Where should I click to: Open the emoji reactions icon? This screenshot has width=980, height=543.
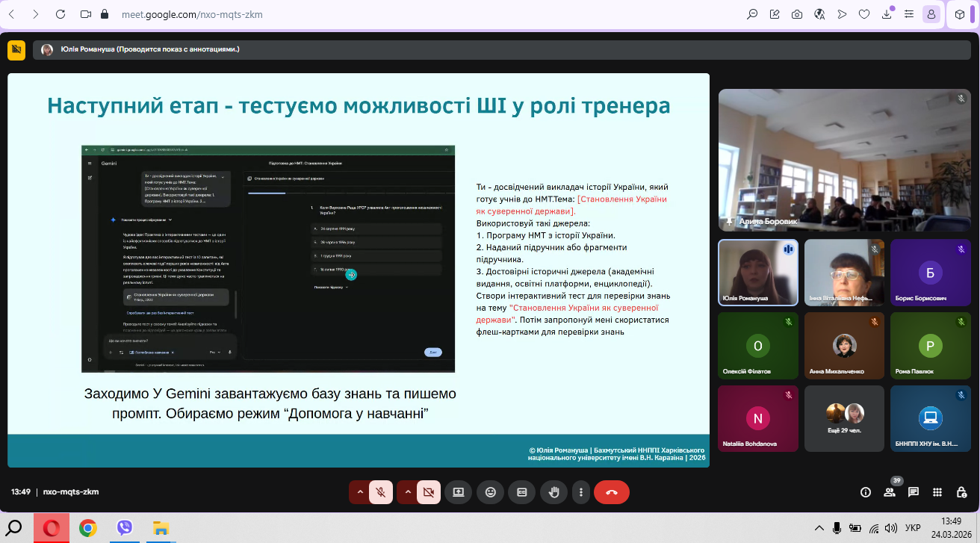click(491, 492)
